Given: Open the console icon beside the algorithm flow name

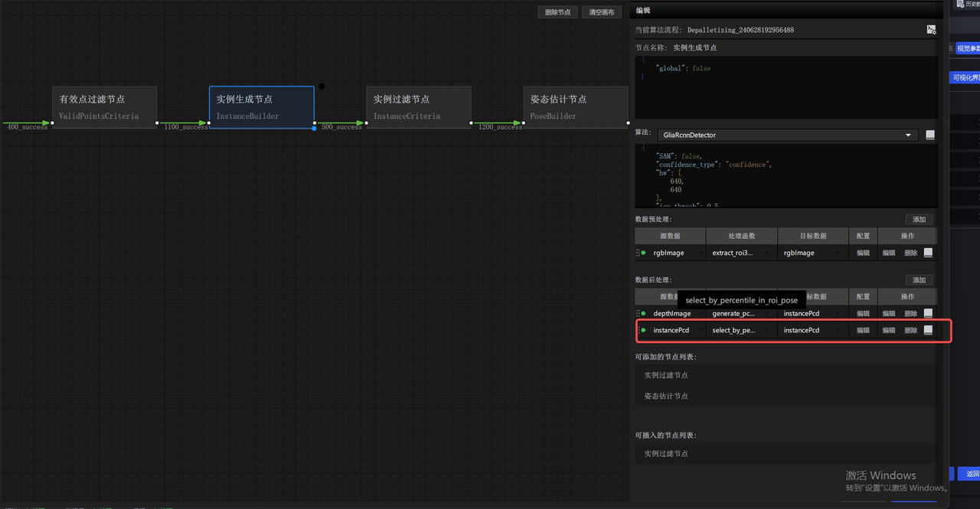Looking at the screenshot, I should pos(931,30).
